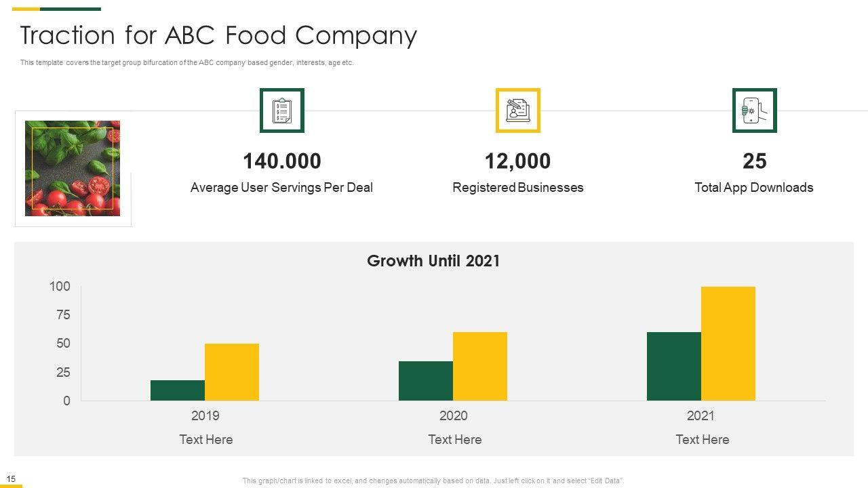Select the yellow-framed Registered Businesses icon
The width and height of the screenshot is (868, 488).
517,110
